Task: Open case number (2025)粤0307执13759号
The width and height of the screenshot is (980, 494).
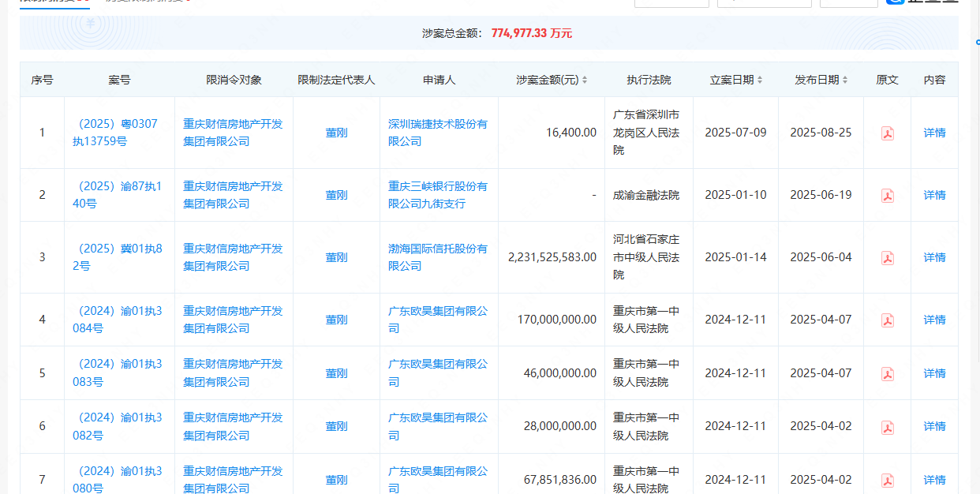Action: pyautogui.click(x=117, y=133)
